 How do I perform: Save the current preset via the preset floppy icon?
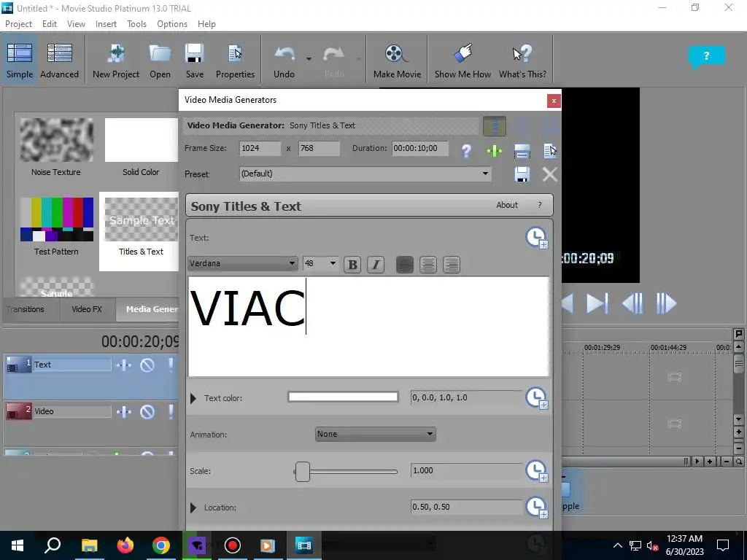tap(522, 174)
